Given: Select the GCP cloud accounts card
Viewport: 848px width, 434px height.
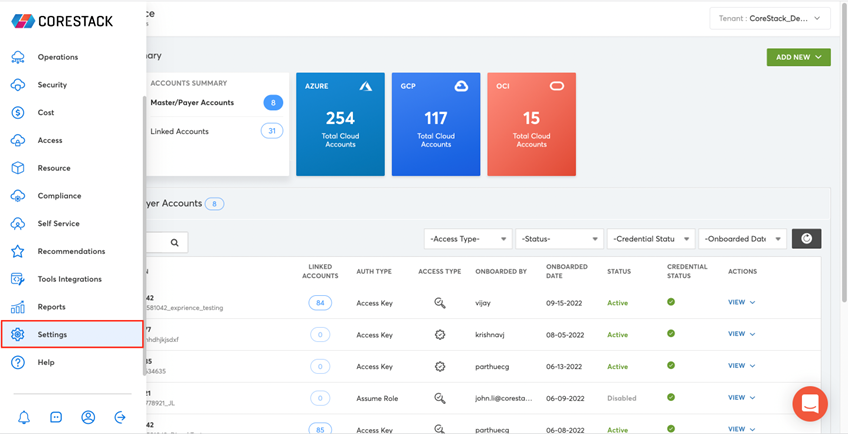Looking at the screenshot, I should click(436, 124).
